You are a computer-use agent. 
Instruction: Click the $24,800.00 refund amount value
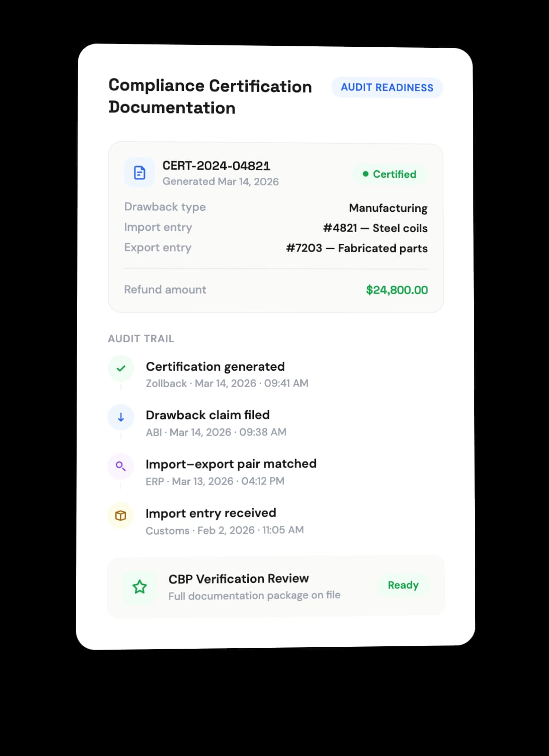(x=397, y=290)
